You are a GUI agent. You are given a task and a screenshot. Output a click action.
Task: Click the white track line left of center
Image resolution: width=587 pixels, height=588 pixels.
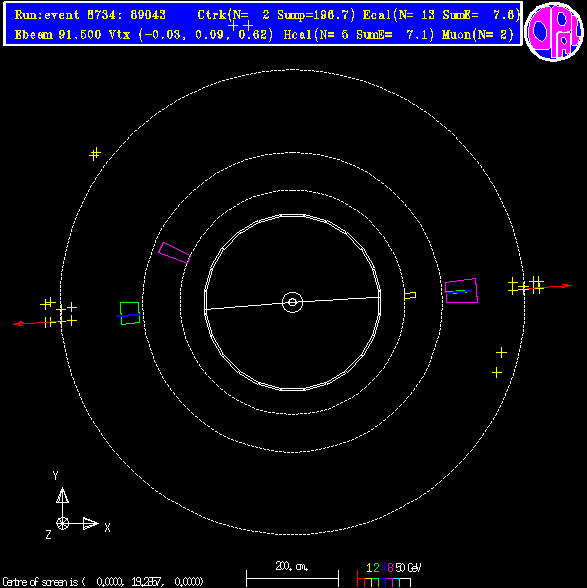(243, 306)
